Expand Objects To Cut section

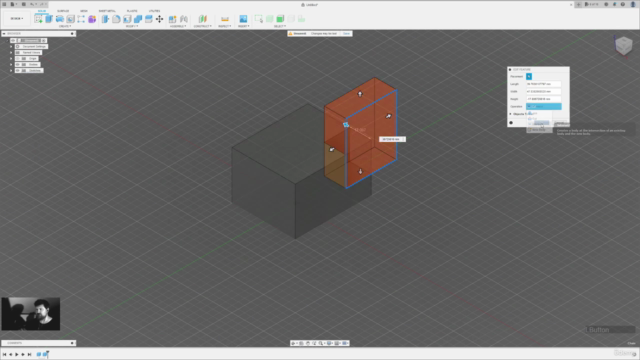pyautogui.click(x=510, y=114)
